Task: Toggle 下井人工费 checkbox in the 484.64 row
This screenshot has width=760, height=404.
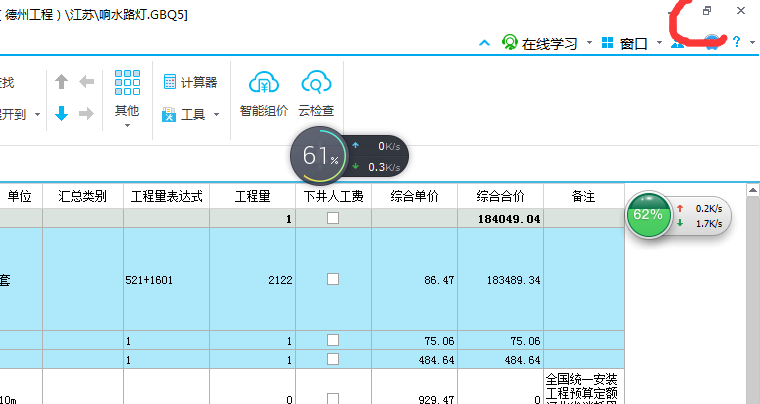Action: [333, 359]
